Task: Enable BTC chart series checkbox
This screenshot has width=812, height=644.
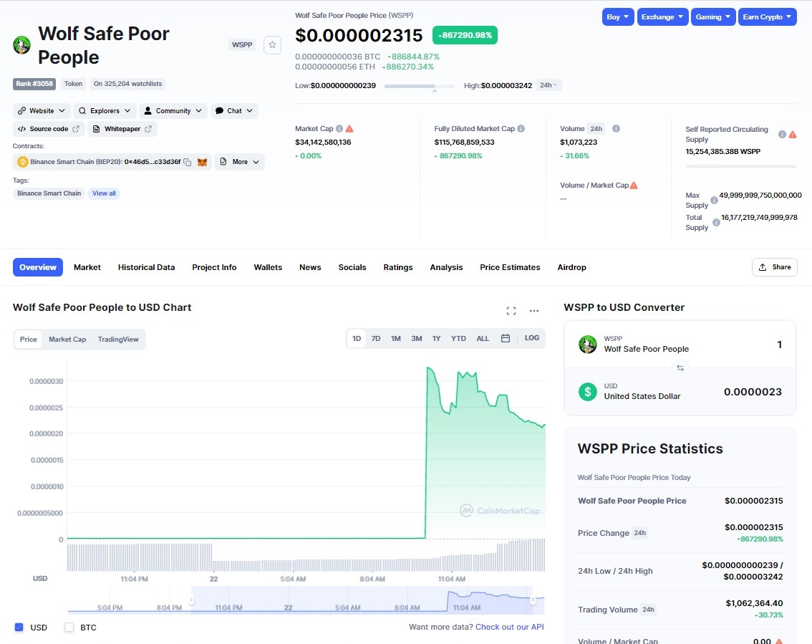Action: (69, 628)
